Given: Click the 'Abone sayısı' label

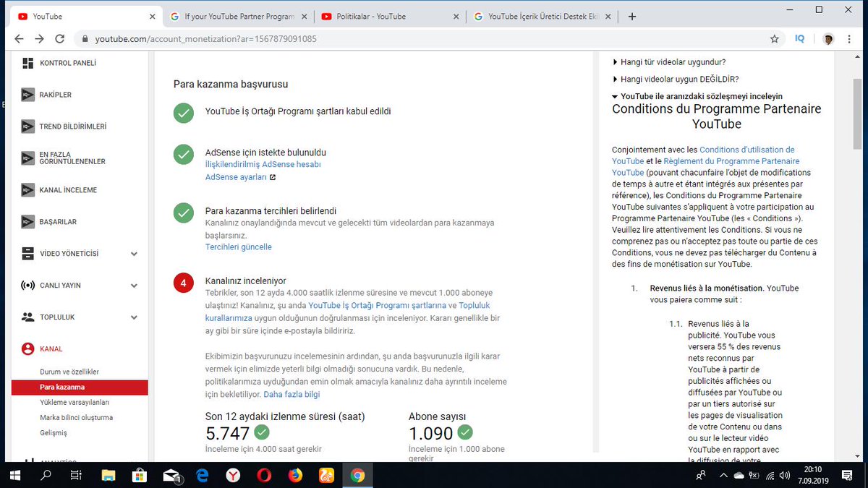Looking at the screenshot, I should click(437, 416).
